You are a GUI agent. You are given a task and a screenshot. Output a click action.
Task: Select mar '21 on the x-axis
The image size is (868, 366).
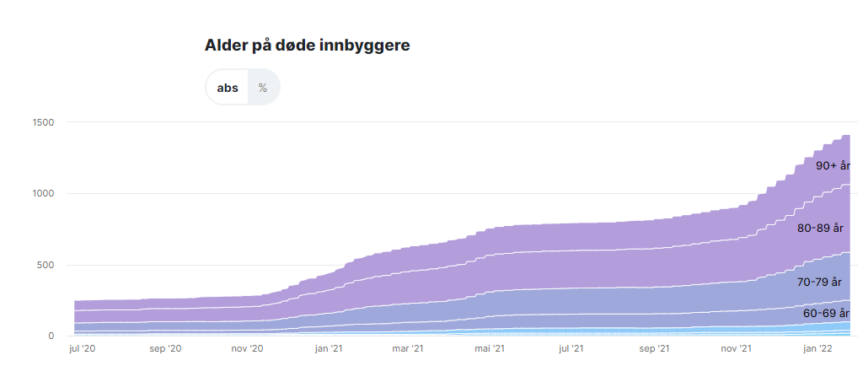pyautogui.click(x=406, y=348)
